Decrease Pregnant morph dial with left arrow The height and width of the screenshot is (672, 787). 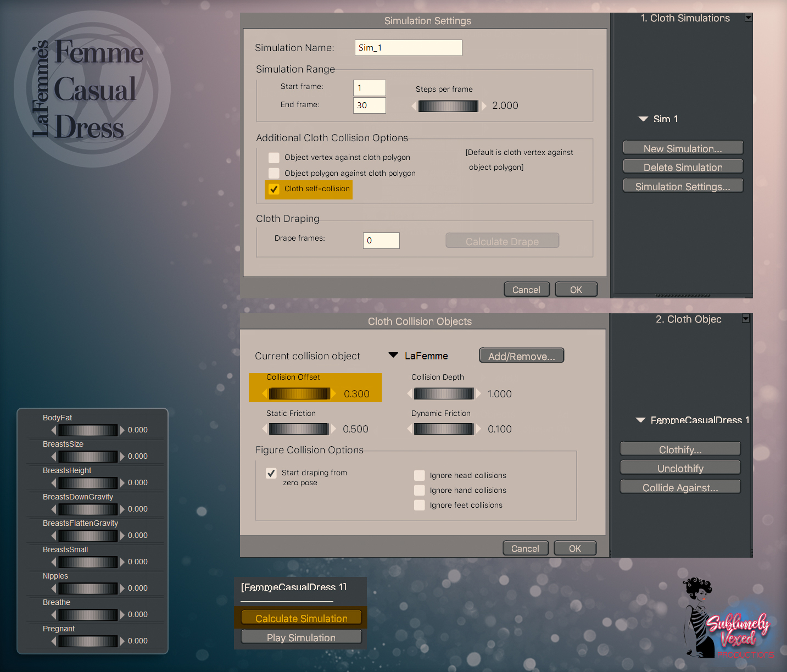pyautogui.click(x=53, y=641)
